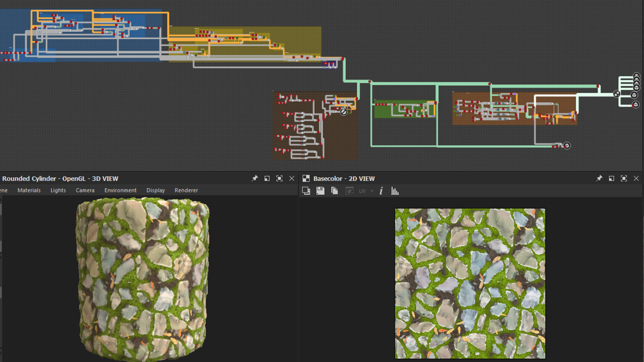Image resolution: width=644 pixels, height=362 pixels.
Task: Click the copy image to clipboard icon
Action: [x=334, y=191]
